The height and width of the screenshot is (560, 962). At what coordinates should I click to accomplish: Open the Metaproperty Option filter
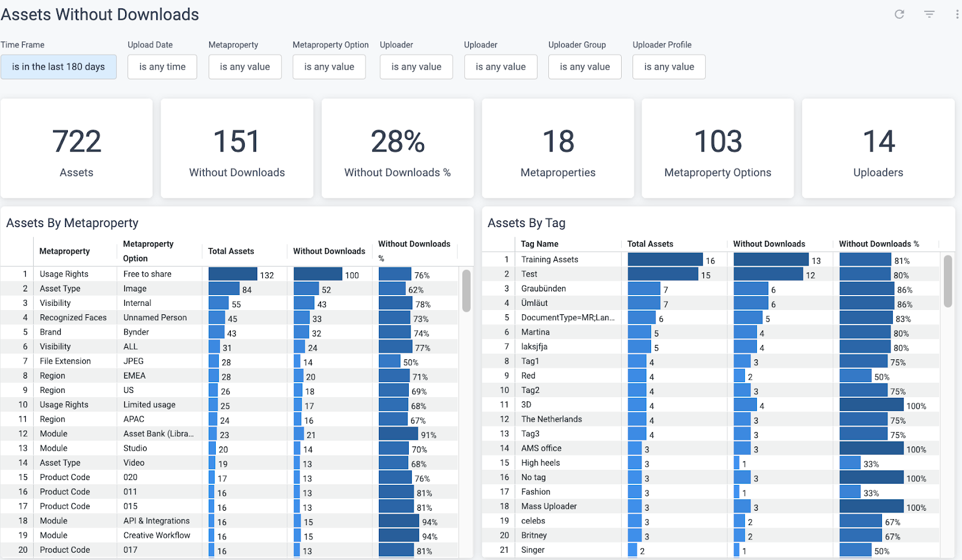point(329,67)
